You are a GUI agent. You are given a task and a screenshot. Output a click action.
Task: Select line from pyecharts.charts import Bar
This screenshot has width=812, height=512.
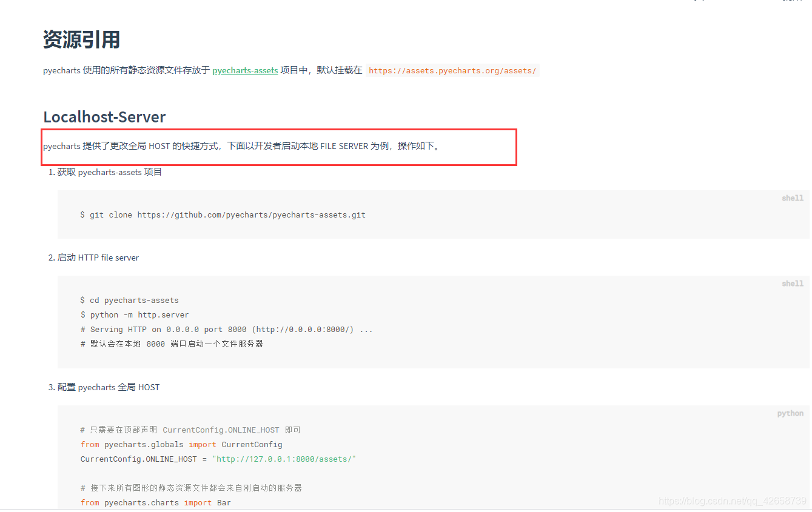(x=155, y=503)
